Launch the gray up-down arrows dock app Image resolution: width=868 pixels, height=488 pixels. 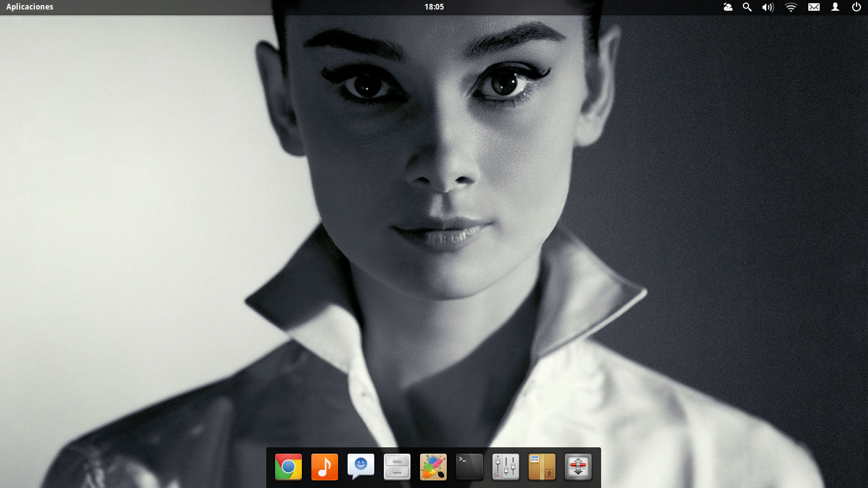[x=578, y=467]
